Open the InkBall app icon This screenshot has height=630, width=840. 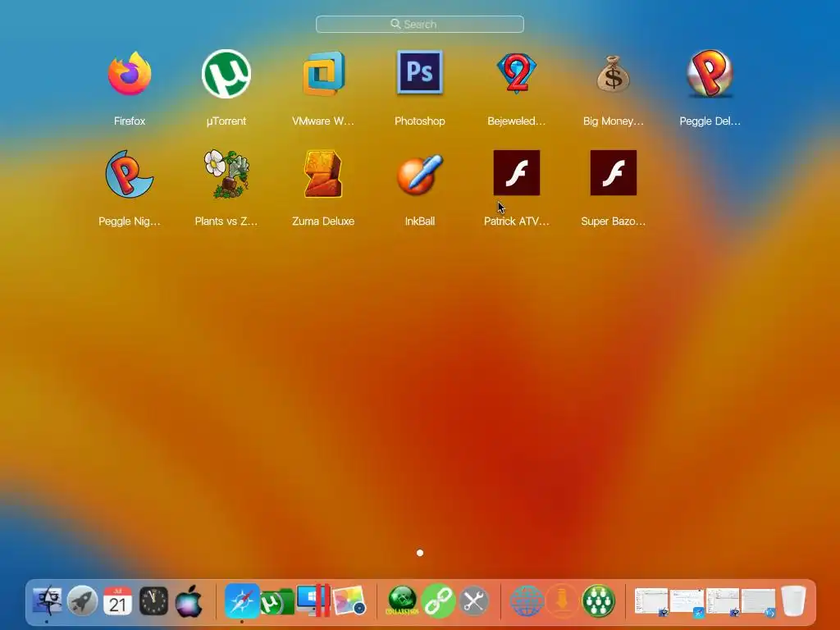[420, 174]
